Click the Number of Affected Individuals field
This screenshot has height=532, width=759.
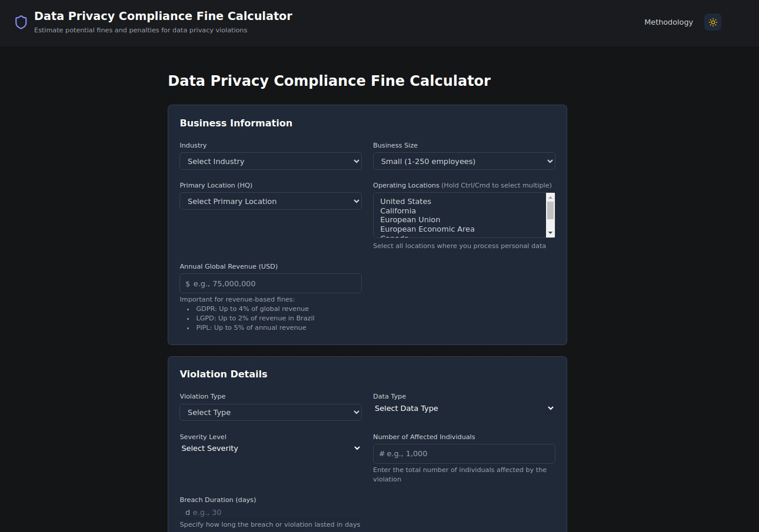(464, 454)
